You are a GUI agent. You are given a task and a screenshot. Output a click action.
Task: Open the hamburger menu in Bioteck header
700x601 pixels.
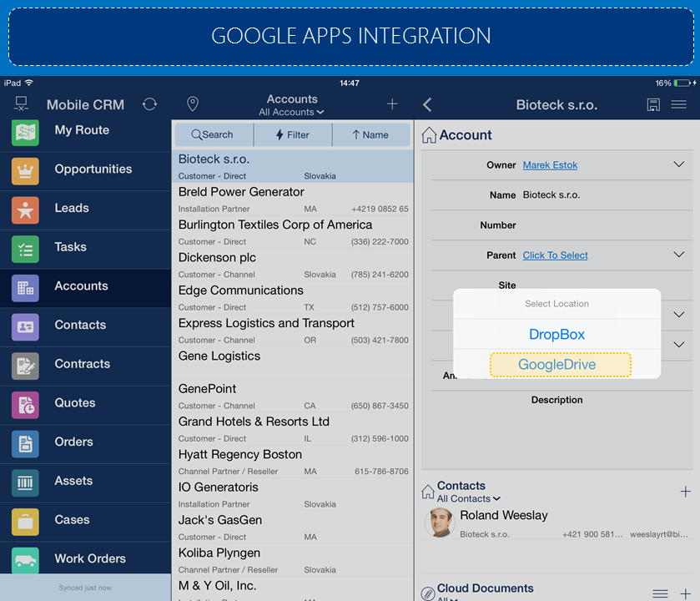click(679, 104)
